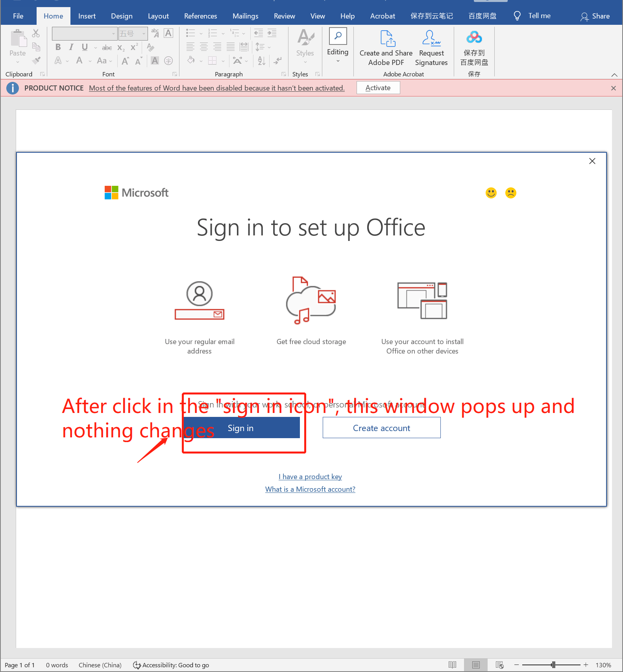The width and height of the screenshot is (623, 672).
Task: Click the Paste clipboard icon
Action: [x=18, y=38]
